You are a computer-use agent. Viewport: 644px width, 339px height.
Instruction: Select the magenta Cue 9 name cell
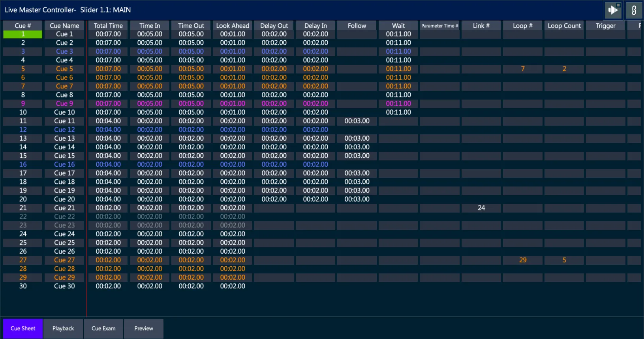tap(64, 104)
